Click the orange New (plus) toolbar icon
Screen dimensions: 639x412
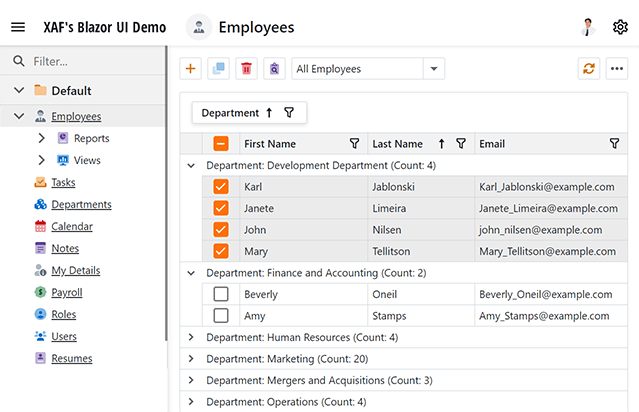tap(191, 69)
